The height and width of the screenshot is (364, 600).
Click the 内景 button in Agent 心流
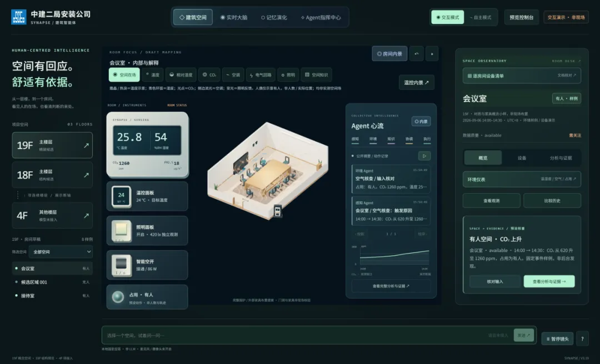(421, 121)
